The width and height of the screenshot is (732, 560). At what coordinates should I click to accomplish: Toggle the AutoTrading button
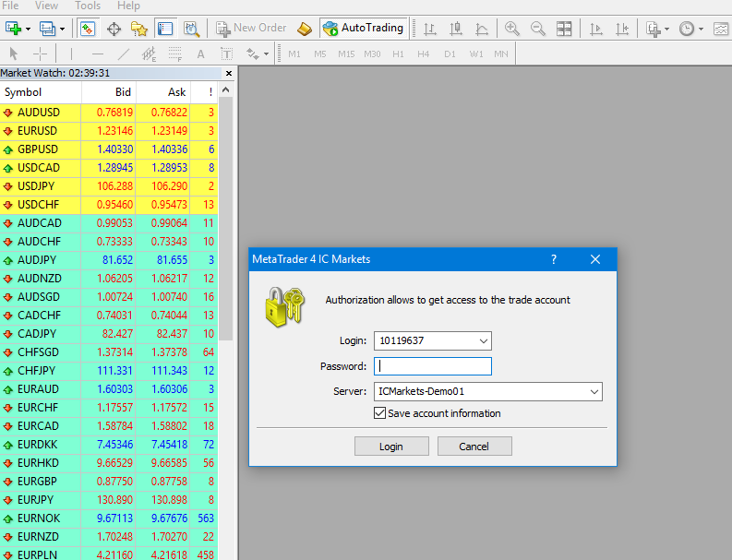click(x=364, y=28)
